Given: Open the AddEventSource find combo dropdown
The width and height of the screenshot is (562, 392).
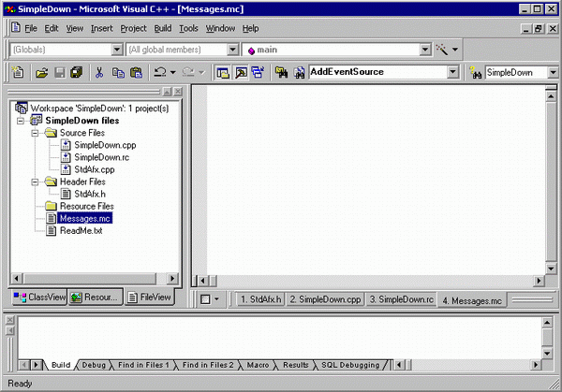Looking at the screenshot, I should 452,72.
